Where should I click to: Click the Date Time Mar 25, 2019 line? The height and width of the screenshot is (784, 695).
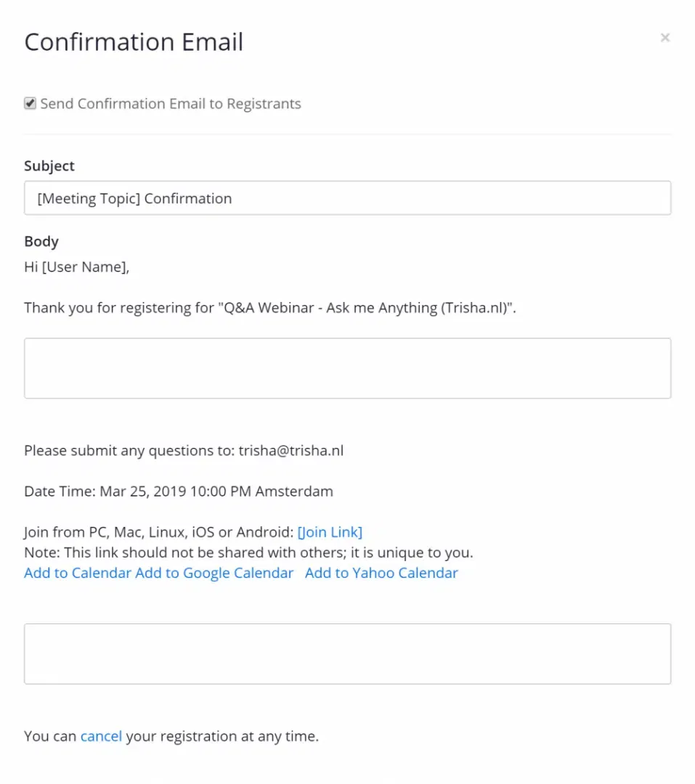click(x=179, y=491)
